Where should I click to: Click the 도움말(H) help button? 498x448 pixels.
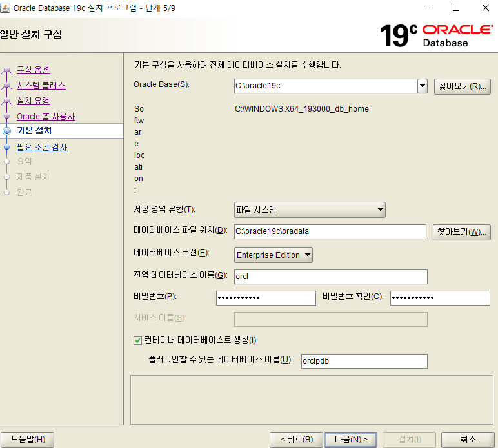[x=28, y=440]
